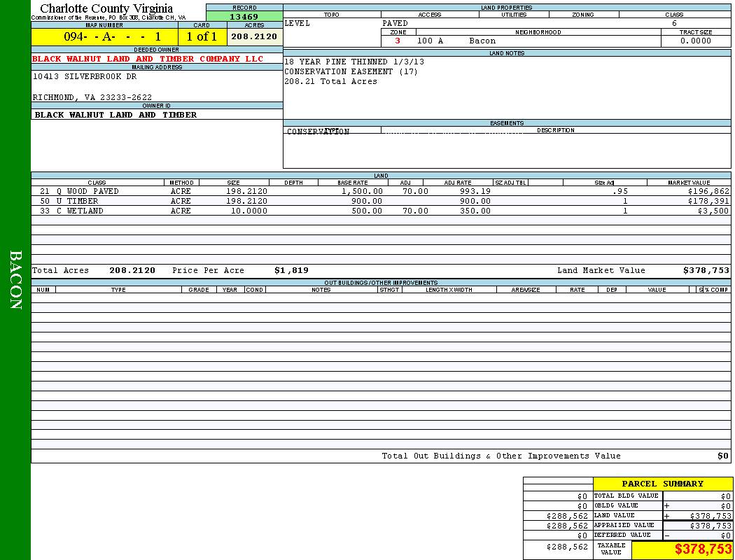Click the green BACON sidebar label
Viewport: 735px width, 560px height.
[15, 280]
